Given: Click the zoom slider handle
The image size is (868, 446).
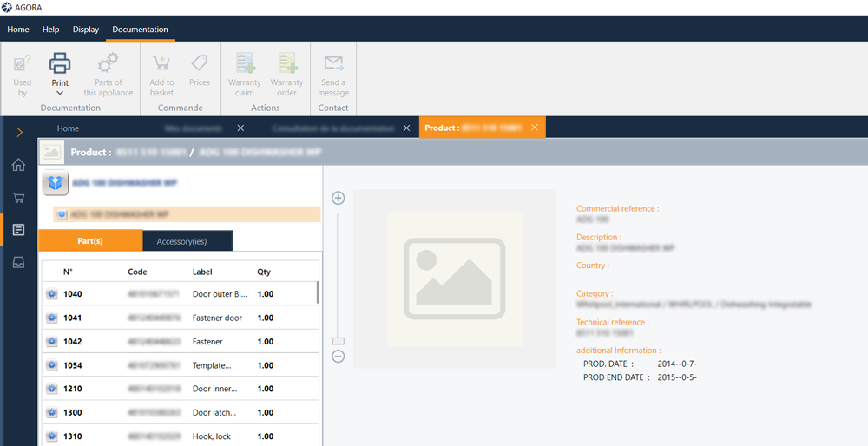Looking at the screenshot, I should click(339, 341).
